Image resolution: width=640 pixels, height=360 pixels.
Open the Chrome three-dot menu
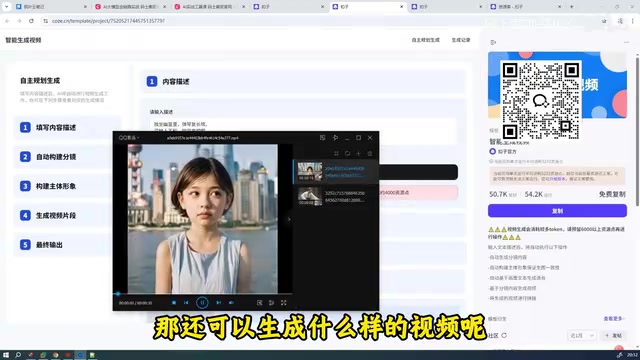tap(633, 21)
